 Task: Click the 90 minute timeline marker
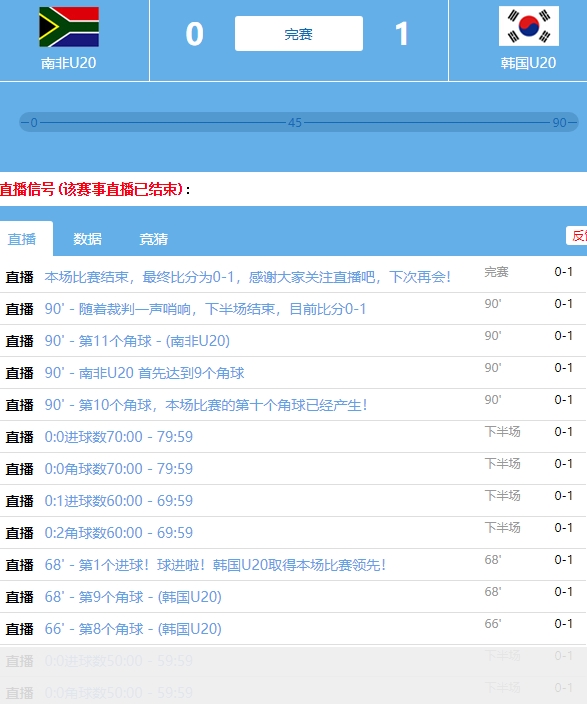point(560,123)
